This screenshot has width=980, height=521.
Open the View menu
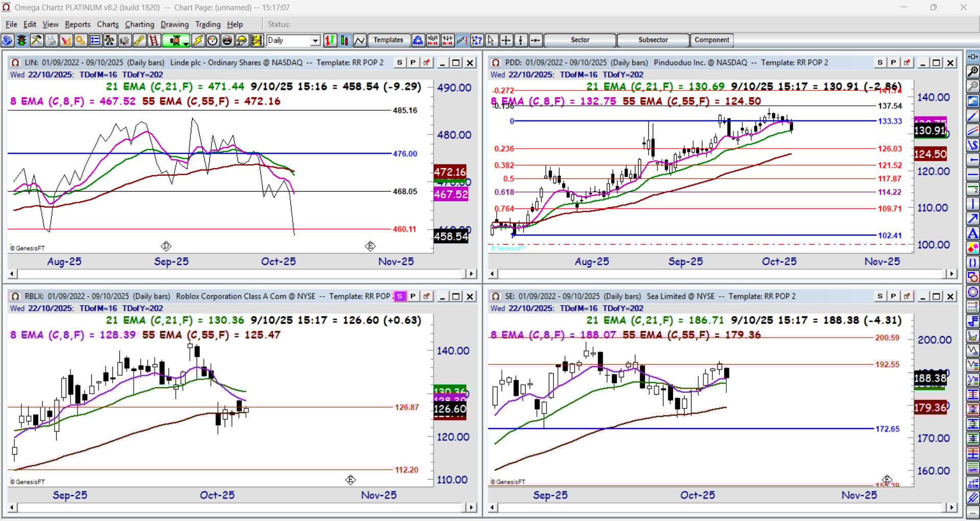51,24
